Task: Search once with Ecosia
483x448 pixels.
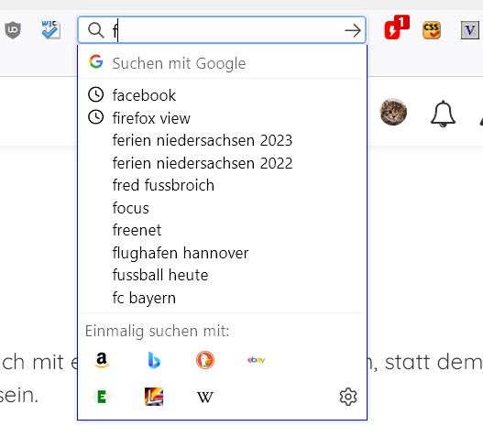Action: pos(102,397)
